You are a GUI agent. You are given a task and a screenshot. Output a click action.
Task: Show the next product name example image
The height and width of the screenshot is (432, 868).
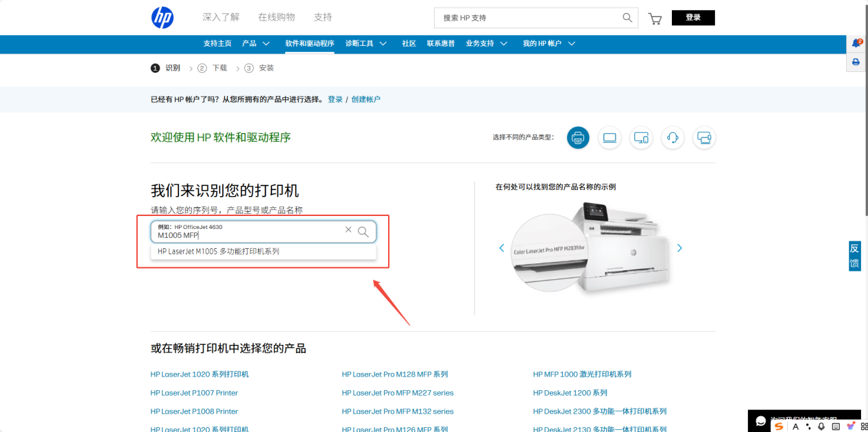(679, 248)
